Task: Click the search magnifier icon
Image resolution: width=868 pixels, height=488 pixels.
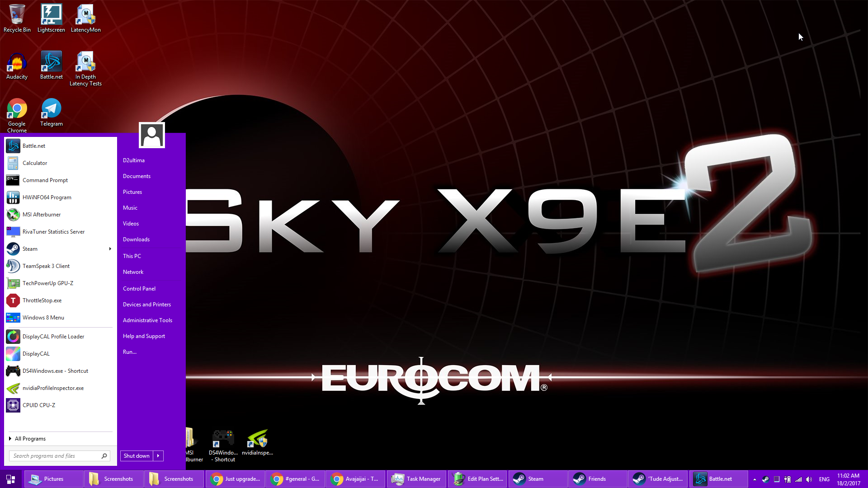Action: [x=104, y=456]
